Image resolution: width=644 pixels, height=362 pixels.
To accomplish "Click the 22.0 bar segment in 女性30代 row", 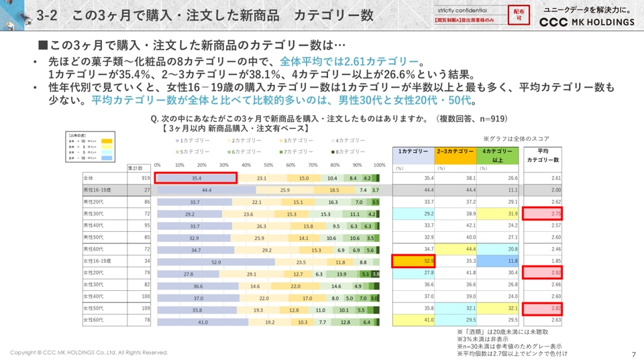I will point(295,286).
